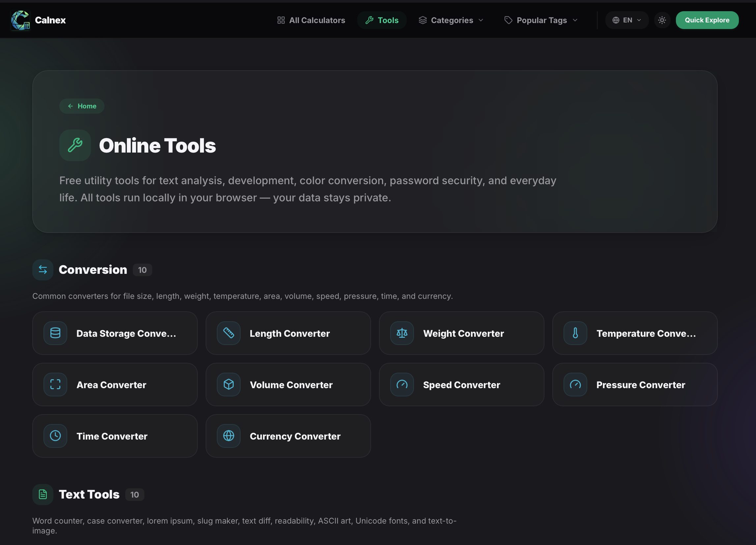Click the Text Tools count badge 10
The image size is (756, 545).
135,495
